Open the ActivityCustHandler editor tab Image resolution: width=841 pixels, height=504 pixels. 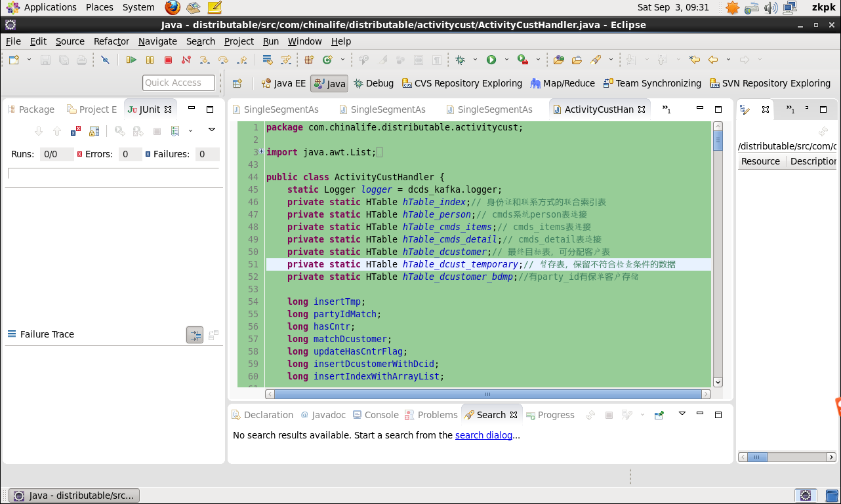coord(598,109)
